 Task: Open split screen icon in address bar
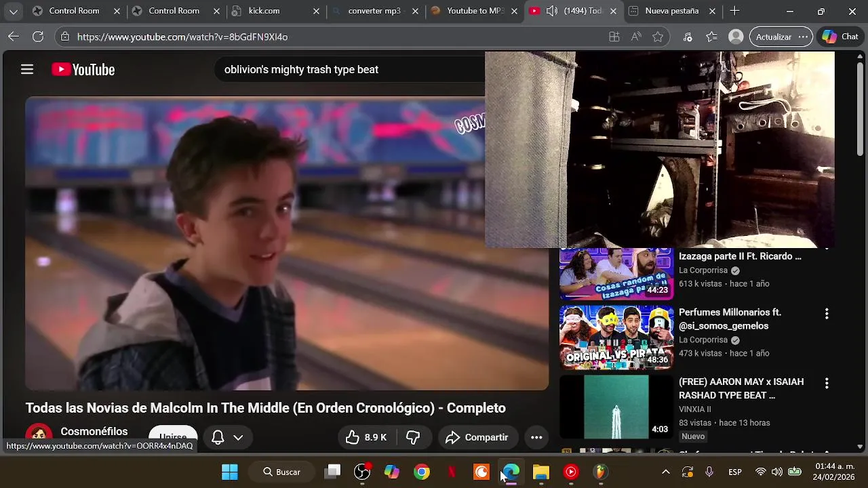click(x=614, y=37)
